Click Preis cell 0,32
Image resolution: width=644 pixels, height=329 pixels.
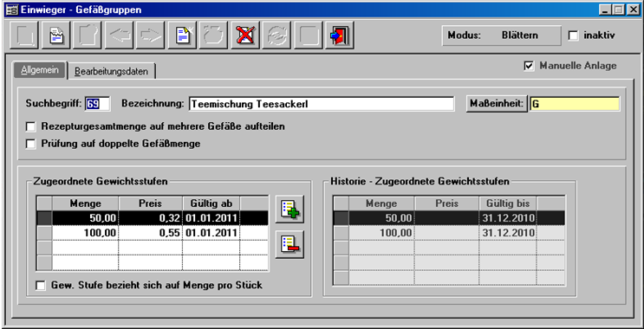tap(150, 217)
